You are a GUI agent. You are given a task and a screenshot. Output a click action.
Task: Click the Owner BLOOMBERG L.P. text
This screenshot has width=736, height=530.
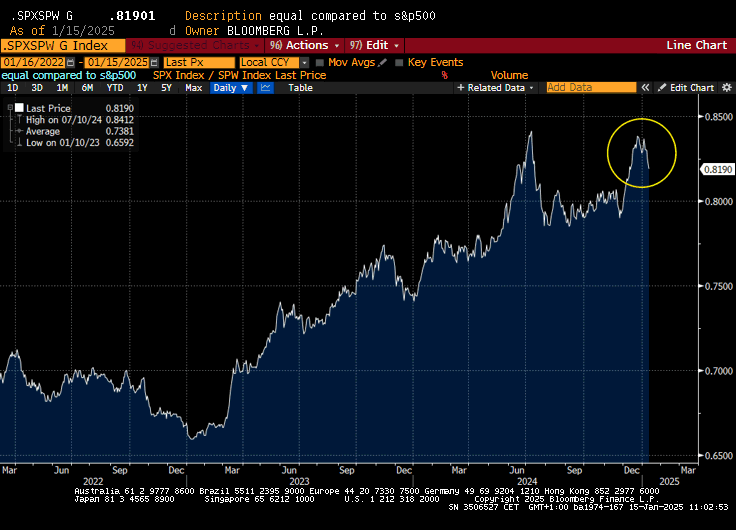[254, 31]
